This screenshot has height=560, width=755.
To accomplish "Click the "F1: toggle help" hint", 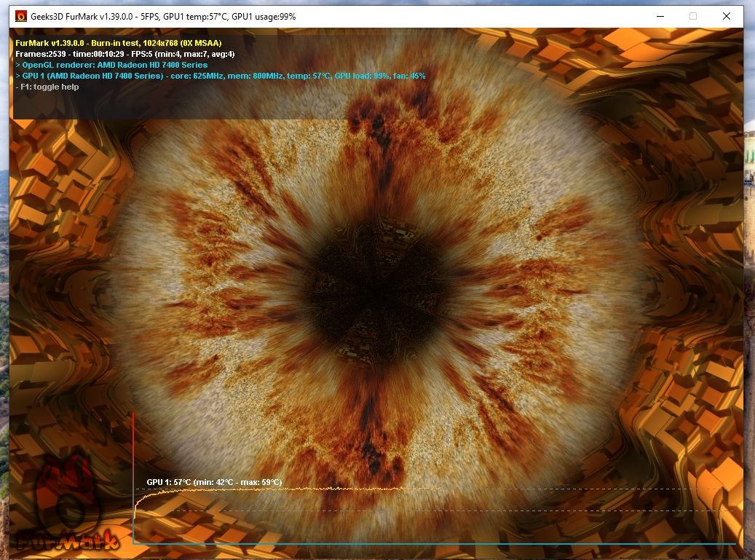I will [47, 87].
